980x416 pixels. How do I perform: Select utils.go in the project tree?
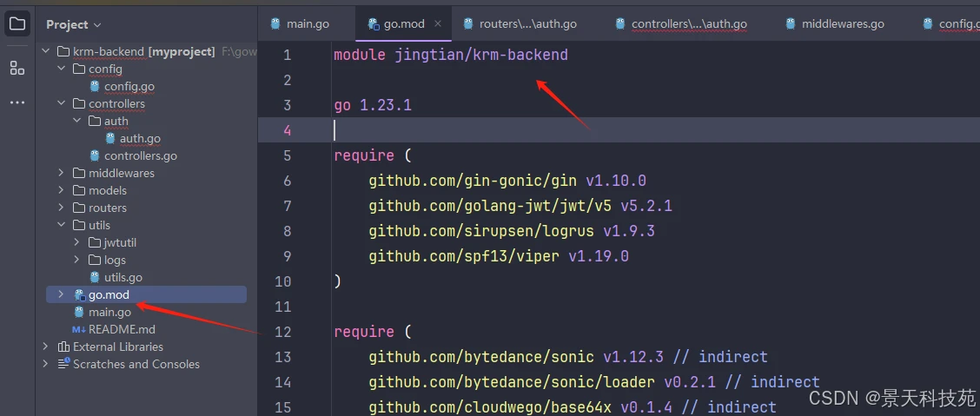pos(123,277)
